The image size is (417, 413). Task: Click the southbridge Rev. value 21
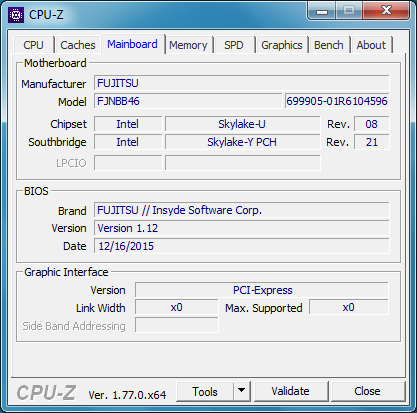[x=371, y=142]
